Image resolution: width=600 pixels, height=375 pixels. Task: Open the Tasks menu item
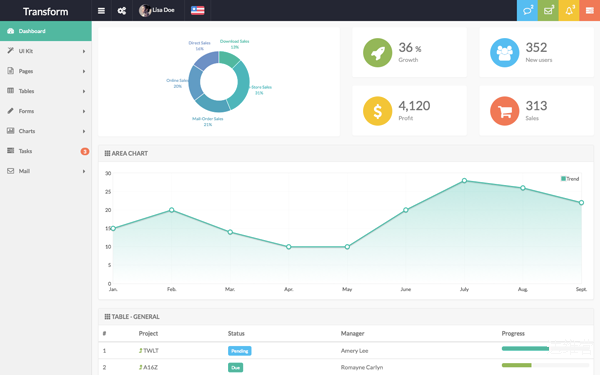[x=46, y=151]
